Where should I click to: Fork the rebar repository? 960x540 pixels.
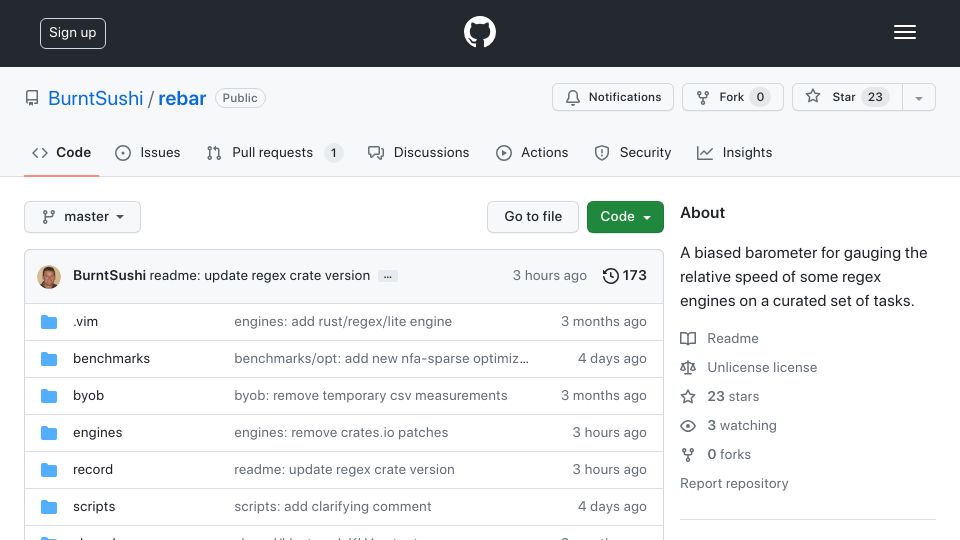pyautogui.click(x=732, y=97)
